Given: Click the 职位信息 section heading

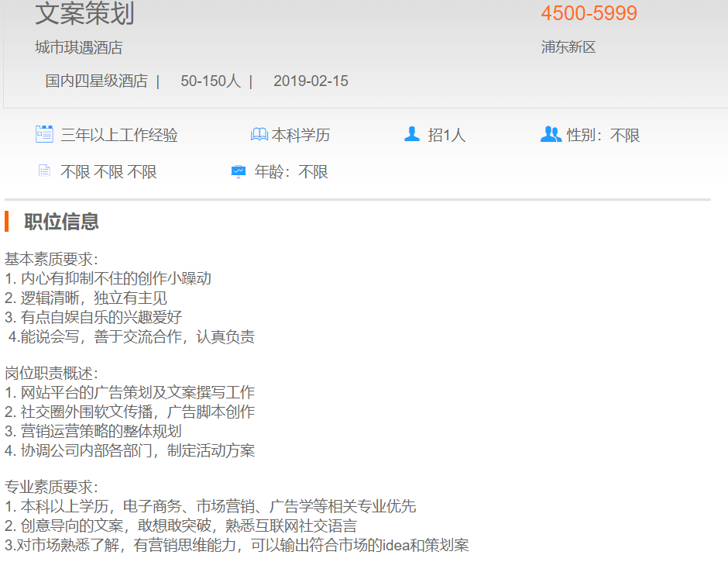Looking at the screenshot, I should [61, 222].
